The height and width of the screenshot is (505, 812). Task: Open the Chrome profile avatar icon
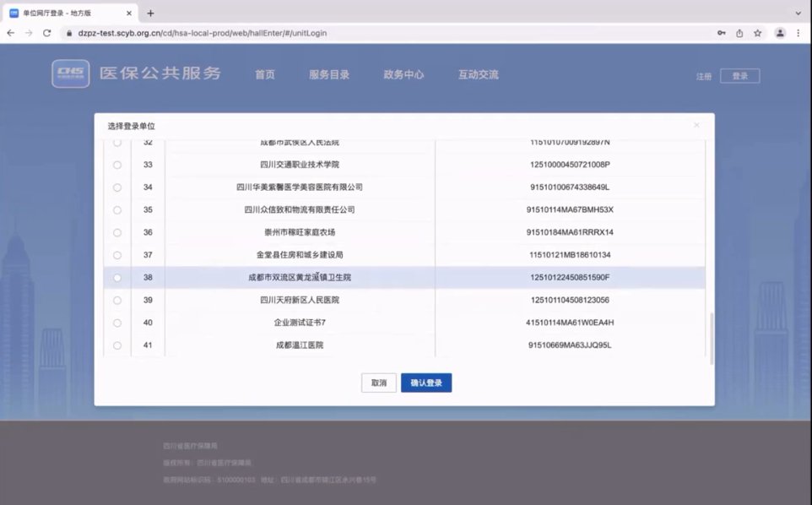pyautogui.click(x=780, y=33)
